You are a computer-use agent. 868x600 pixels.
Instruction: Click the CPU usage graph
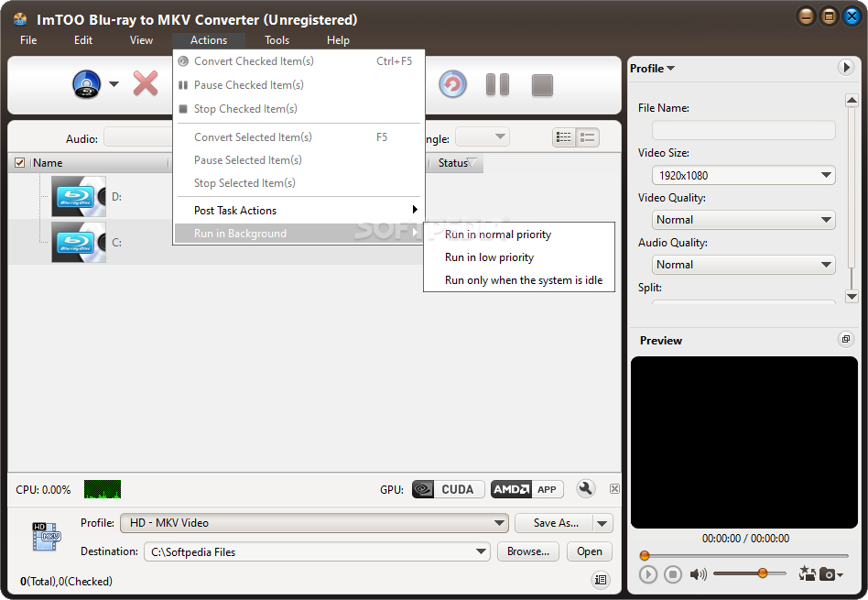(103, 489)
